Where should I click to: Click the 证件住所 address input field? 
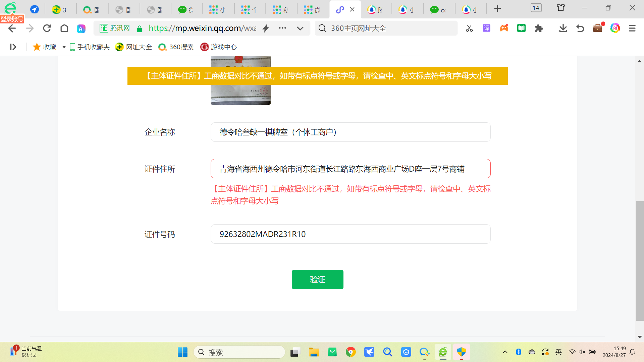(x=350, y=169)
